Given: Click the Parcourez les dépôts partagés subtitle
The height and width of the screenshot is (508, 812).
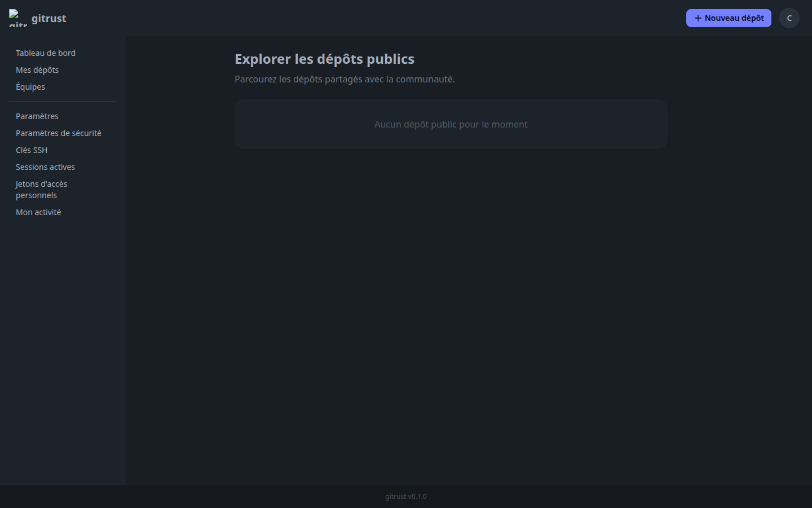Looking at the screenshot, I should pos(345,79).
